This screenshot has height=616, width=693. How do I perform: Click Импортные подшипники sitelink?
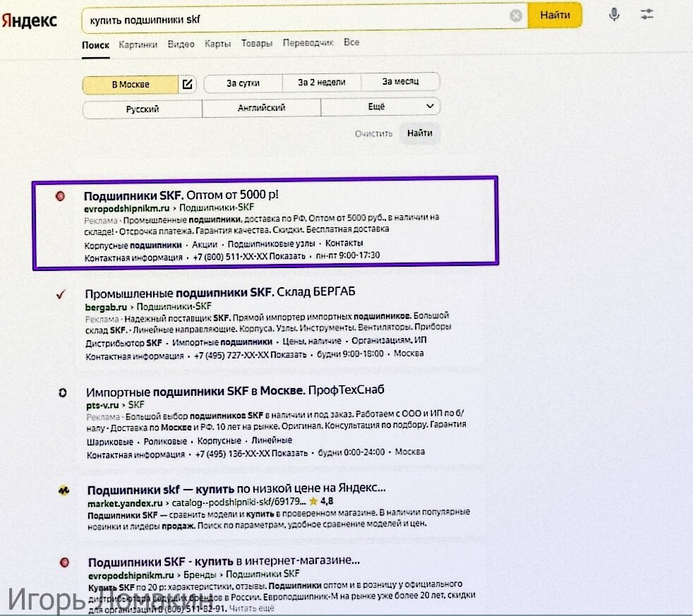click(222, 342)
